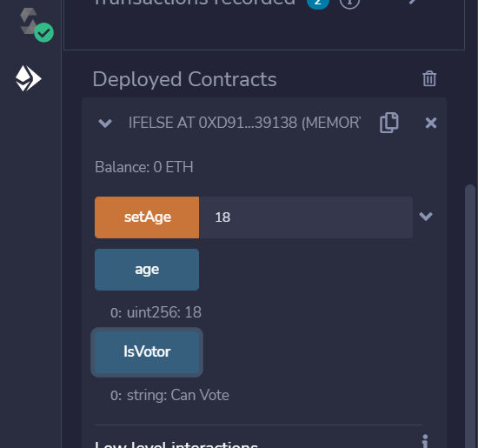The height and width of the screenshot is (448, 478).
Task: Copy the IFELSE contract address
Action: tap(389, 123)
